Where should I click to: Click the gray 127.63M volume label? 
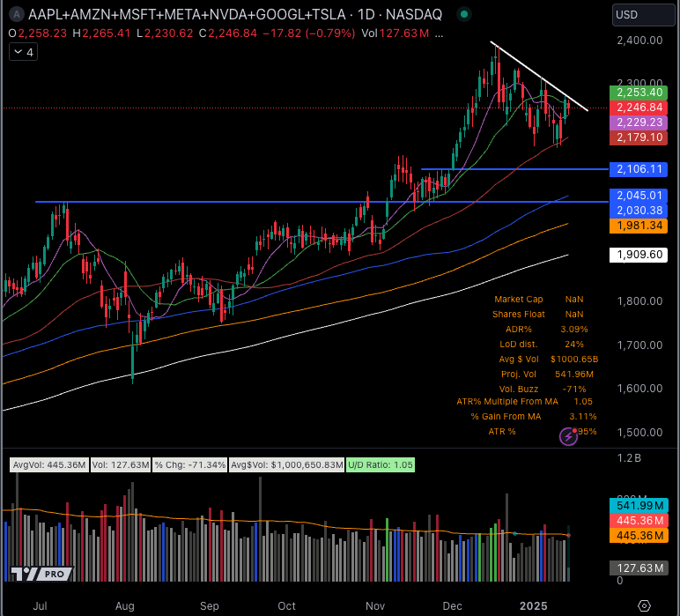[x=639, y=568]
